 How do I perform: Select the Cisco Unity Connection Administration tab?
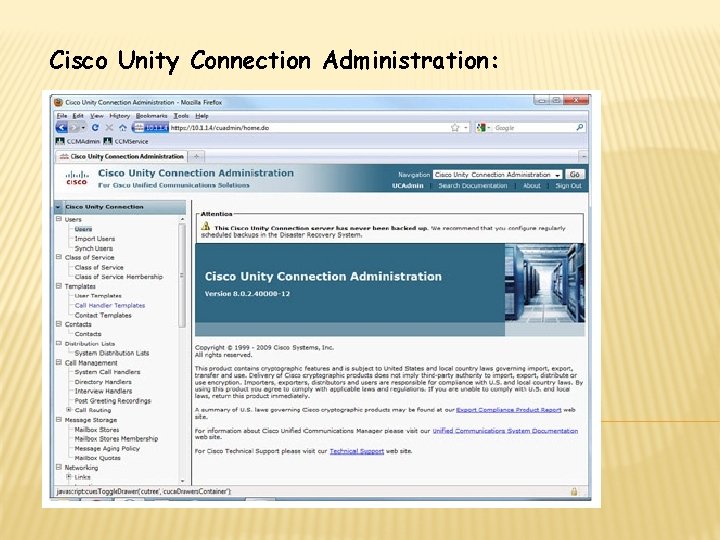pos(122,157)
